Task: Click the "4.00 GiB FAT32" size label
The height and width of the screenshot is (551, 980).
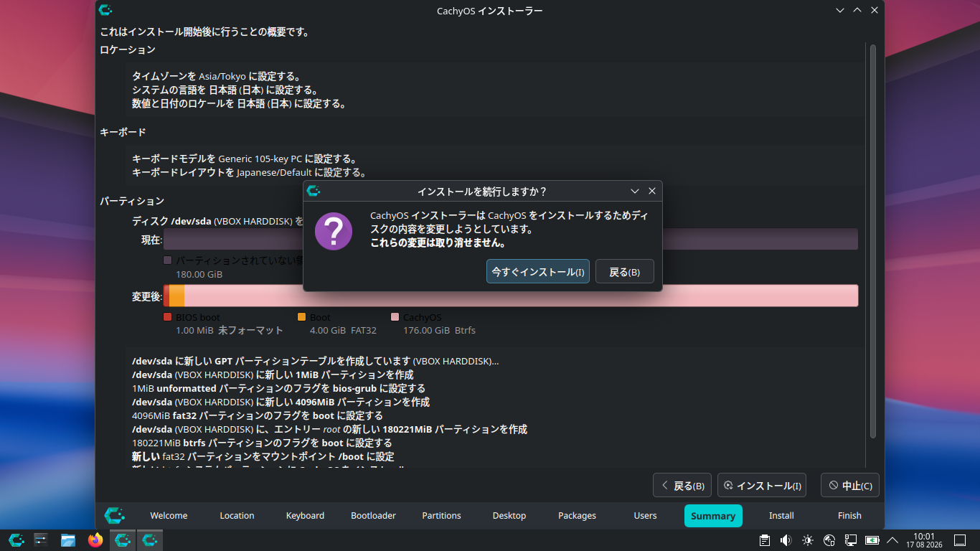Action: pos(343,331)
